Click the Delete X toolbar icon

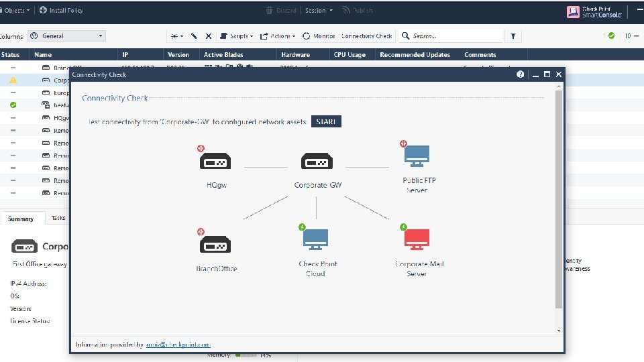(x=209, y=36)
